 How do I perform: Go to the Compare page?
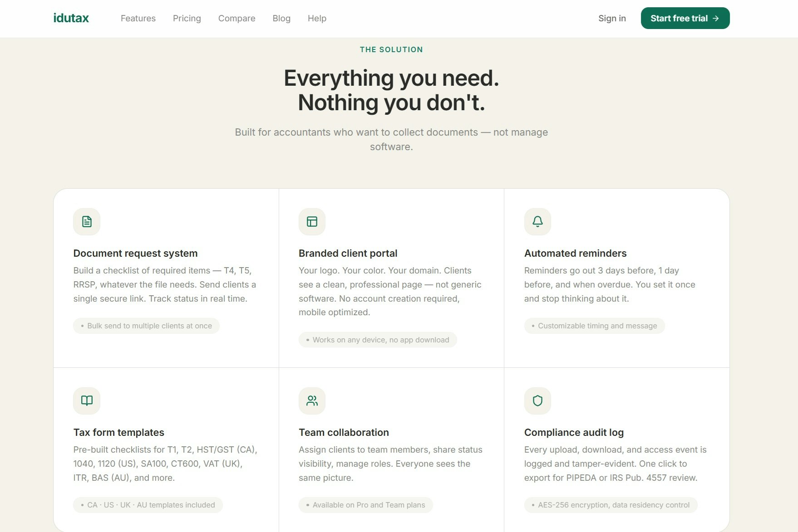coord(236,18)
